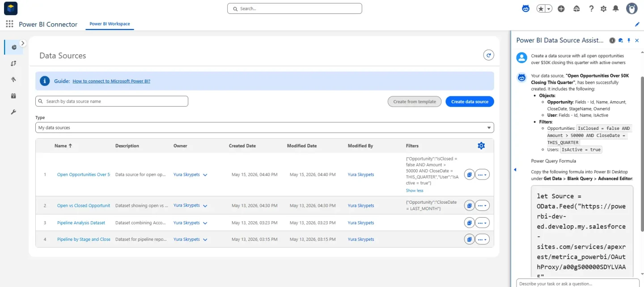Copy formula for Open vs Closed Opportunit row

(469, 206)
